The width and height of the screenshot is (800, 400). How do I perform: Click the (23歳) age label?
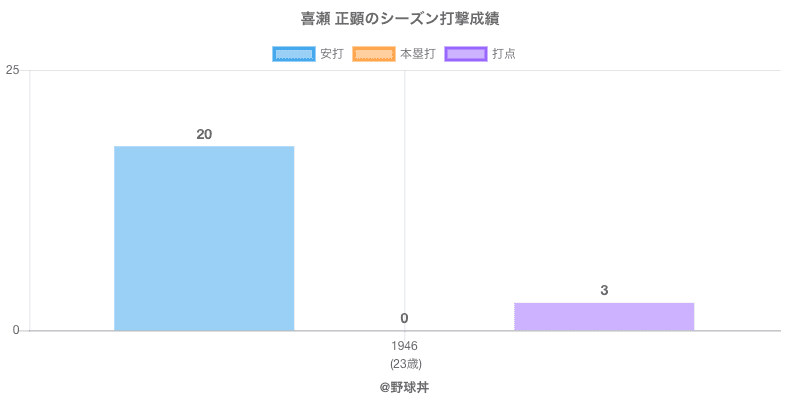(404, 362)
